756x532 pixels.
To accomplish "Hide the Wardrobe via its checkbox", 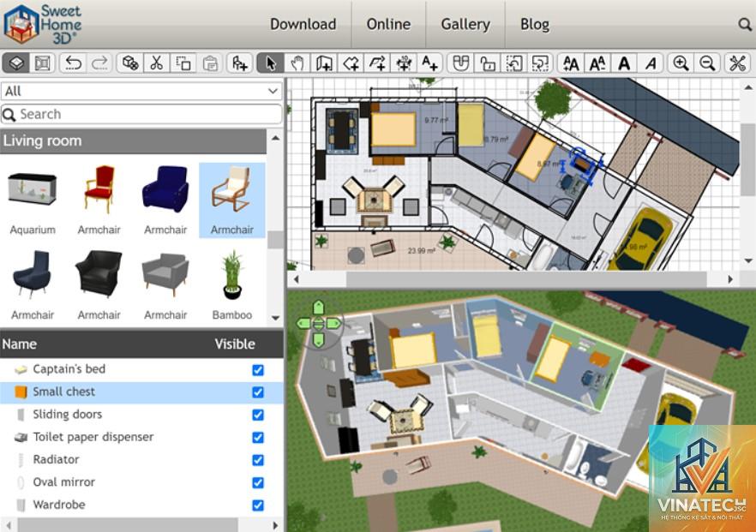I will coord(258,505).
